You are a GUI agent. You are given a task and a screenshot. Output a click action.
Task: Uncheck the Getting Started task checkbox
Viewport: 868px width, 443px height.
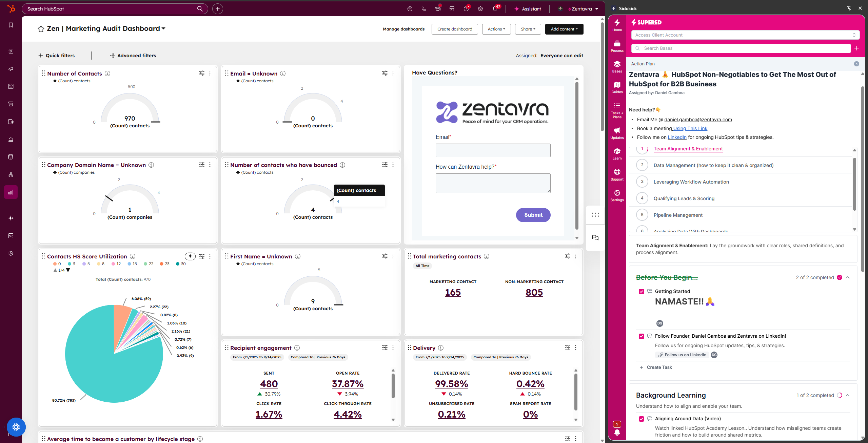coord(641,292)
